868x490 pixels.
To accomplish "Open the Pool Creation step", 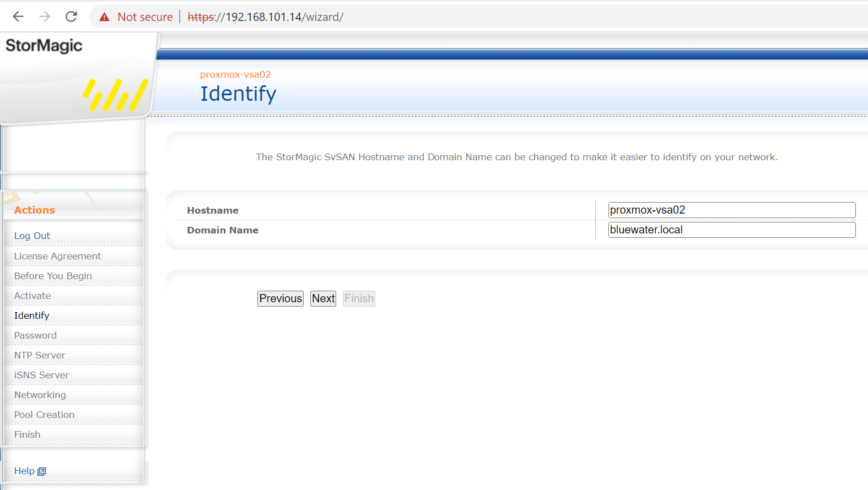I will [x=44, y=415].
